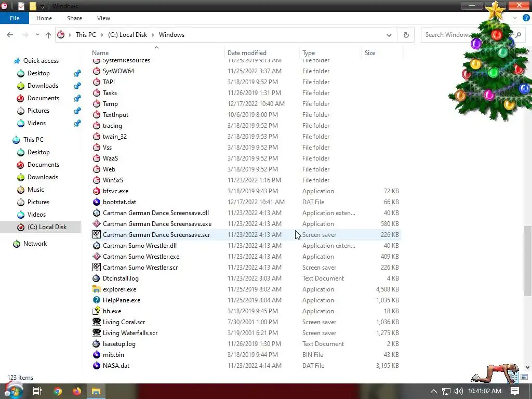532x399 pixels.
Task: Select the hh.exe file icon
Action: [x=97, y=311]
